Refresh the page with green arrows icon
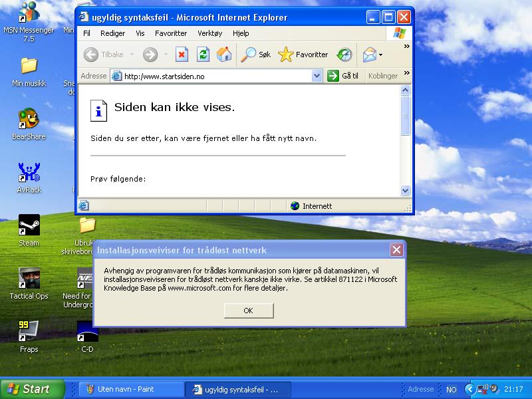This screenshot has width=532, height=399. pos(203,55)
